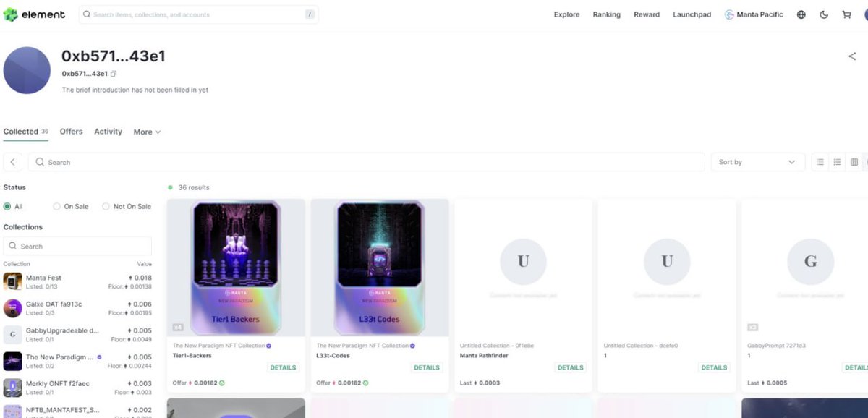Click Galxe OAT fa913c collection icon
Image resolution: width=868 pixels, height=418 pixels.
tap(13, 308)
